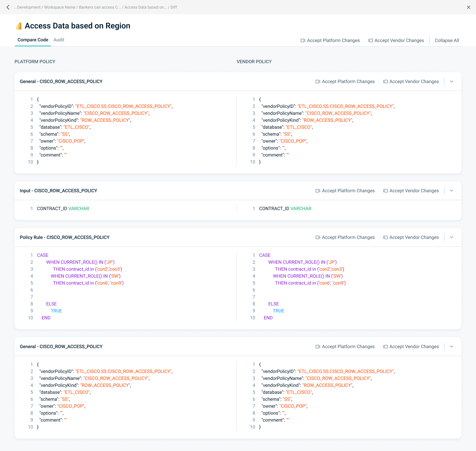Collapse the bottom General section chevron
The height and width of the screenshot is (451, 476).
[x=451, y=346]
